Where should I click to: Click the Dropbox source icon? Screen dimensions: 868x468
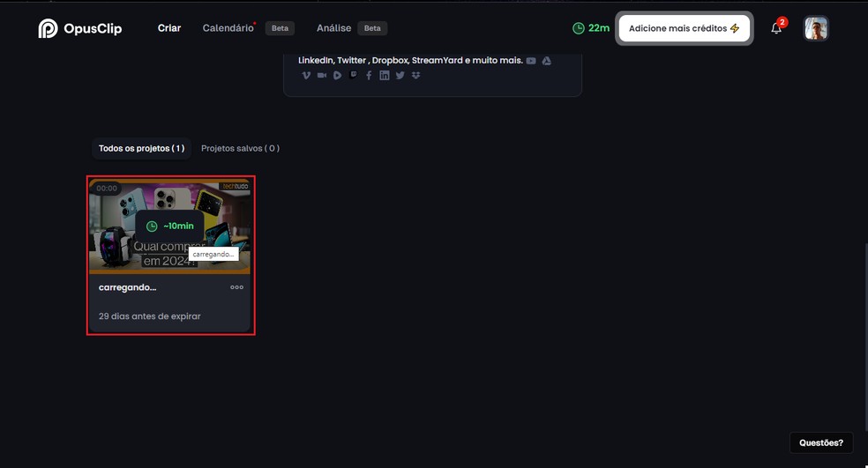tap(415, 75)
